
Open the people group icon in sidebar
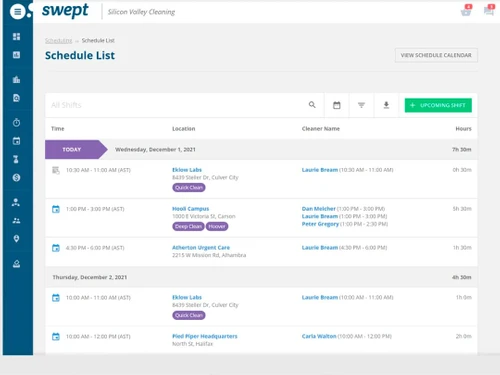(x=16, y=220)
